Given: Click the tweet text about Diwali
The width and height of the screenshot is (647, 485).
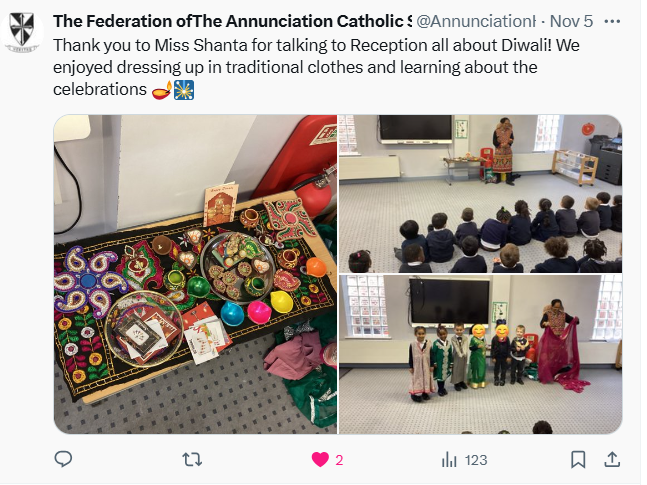Looking at the screenshot, I should point(316,67).
